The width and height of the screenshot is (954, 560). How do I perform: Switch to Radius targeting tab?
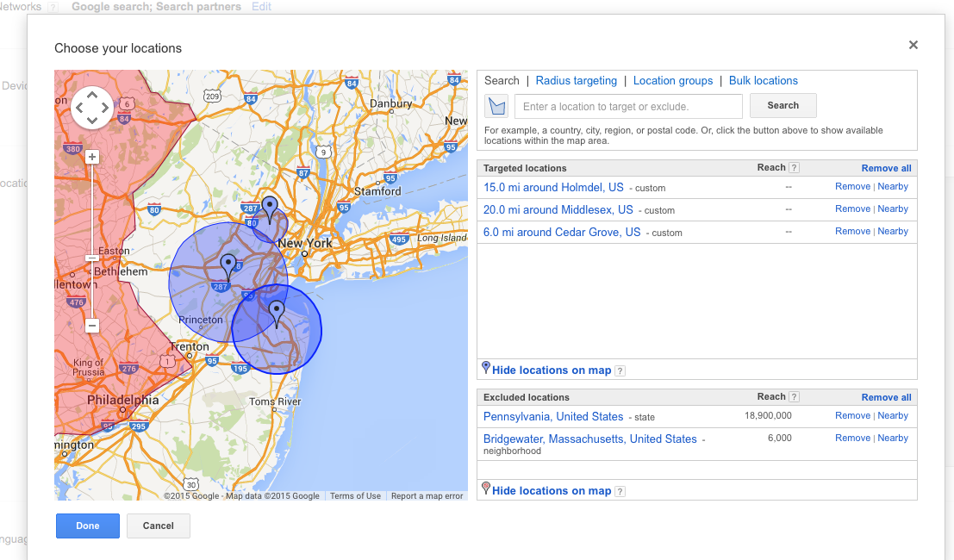coord(576,81)
